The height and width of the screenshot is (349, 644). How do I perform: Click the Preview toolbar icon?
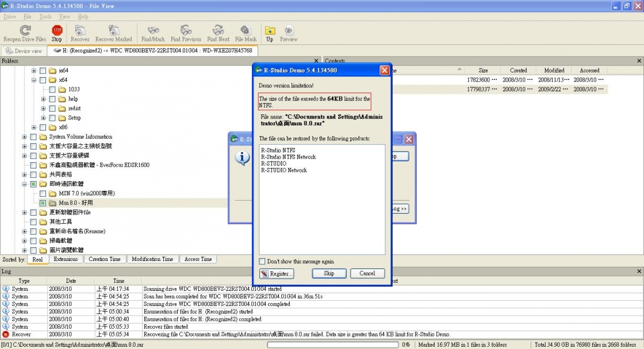click(x=289, y=30)
